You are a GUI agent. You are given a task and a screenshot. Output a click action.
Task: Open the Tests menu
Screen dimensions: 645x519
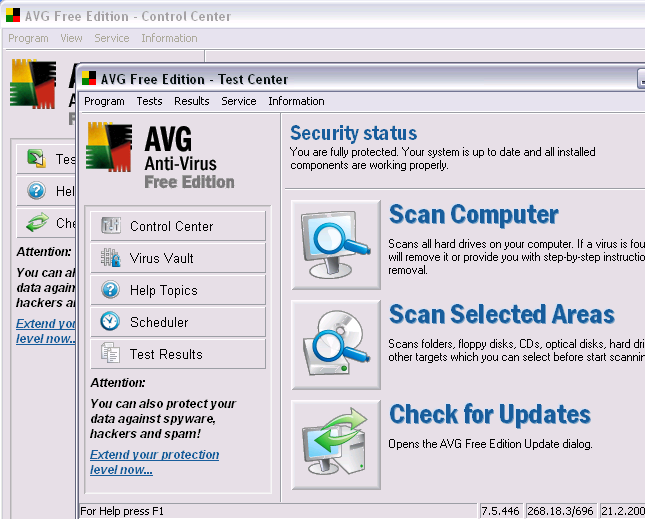149,101
